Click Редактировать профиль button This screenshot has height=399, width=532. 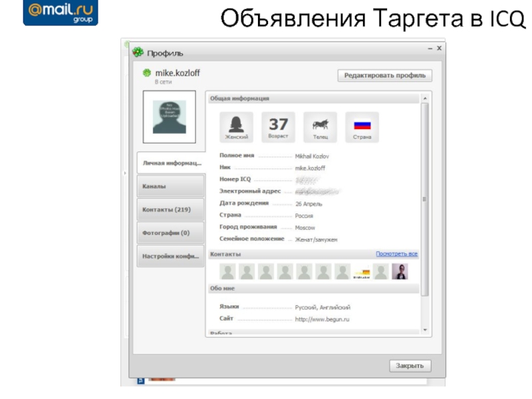coord(385,75)
